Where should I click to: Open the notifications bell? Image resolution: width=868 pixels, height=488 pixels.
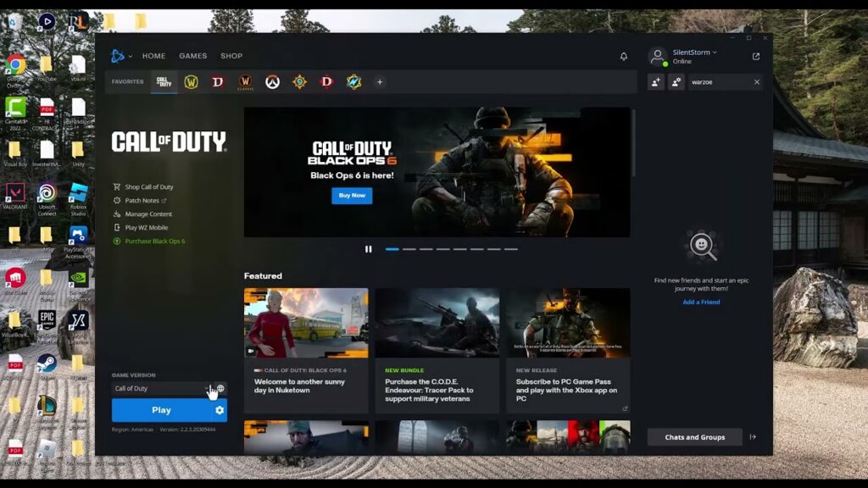click(x=624, y=57)
